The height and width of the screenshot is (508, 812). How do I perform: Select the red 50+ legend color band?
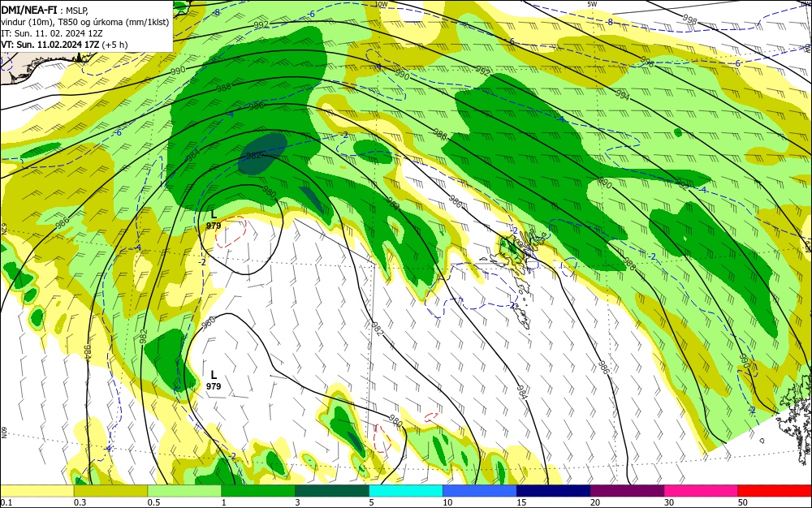tap(775, 491)
